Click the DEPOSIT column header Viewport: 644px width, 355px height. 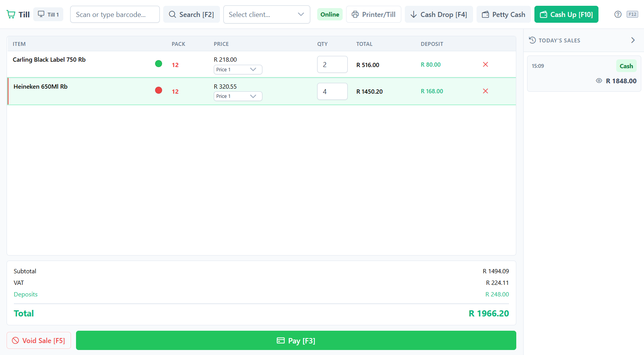coord(432,44)
